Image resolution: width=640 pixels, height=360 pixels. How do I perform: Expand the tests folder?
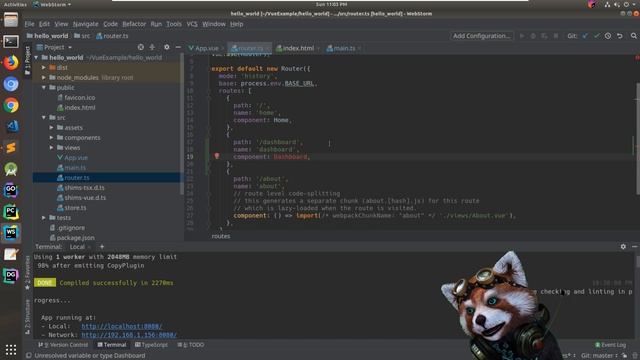click(x=44, y=218)
